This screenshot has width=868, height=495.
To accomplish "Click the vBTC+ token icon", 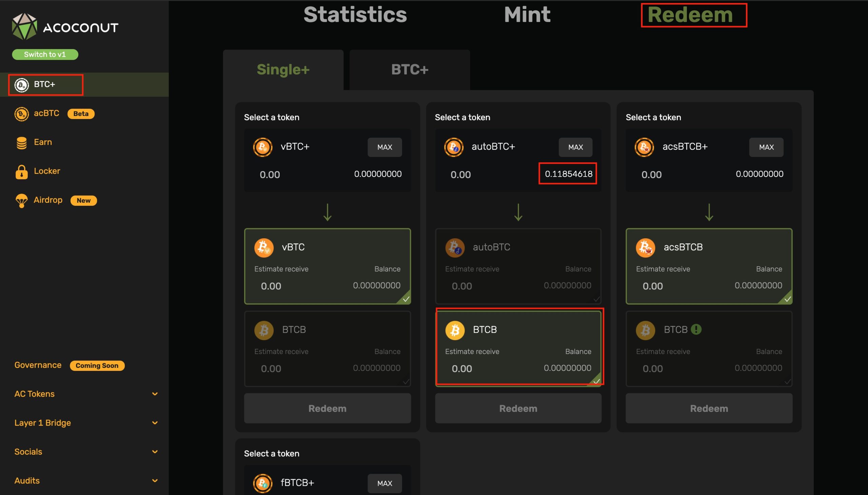I will pos(262,147).
